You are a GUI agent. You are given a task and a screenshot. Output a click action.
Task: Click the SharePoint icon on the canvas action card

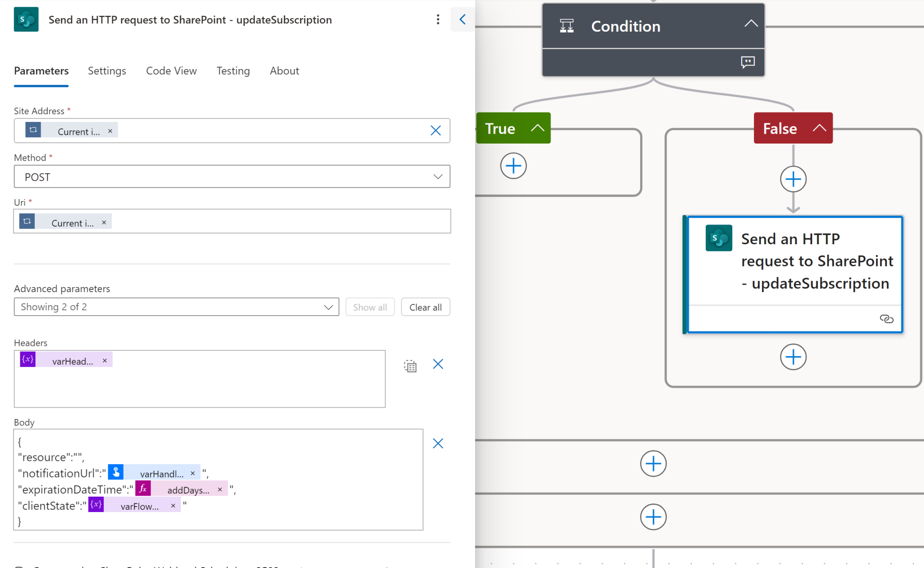(x=719, y=238)
